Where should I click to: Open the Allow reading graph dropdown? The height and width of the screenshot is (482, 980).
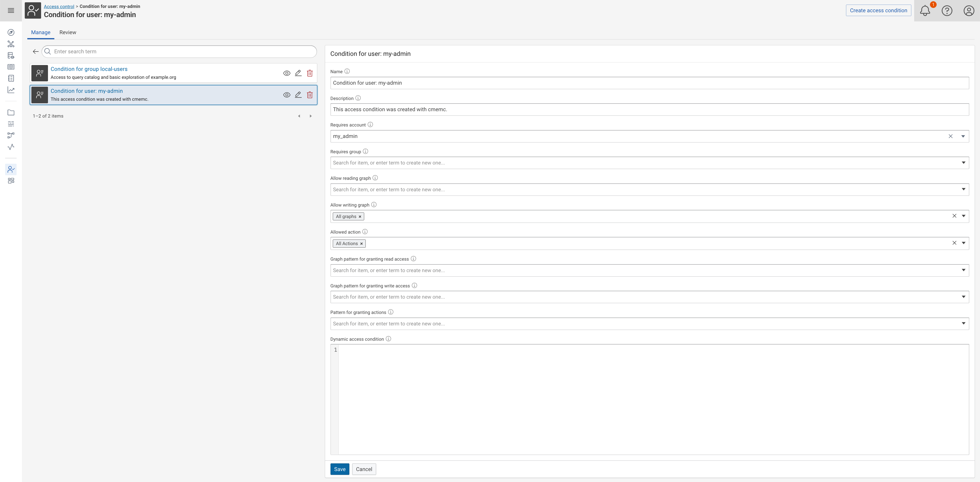pyautogui.click(x=963, y=189)
